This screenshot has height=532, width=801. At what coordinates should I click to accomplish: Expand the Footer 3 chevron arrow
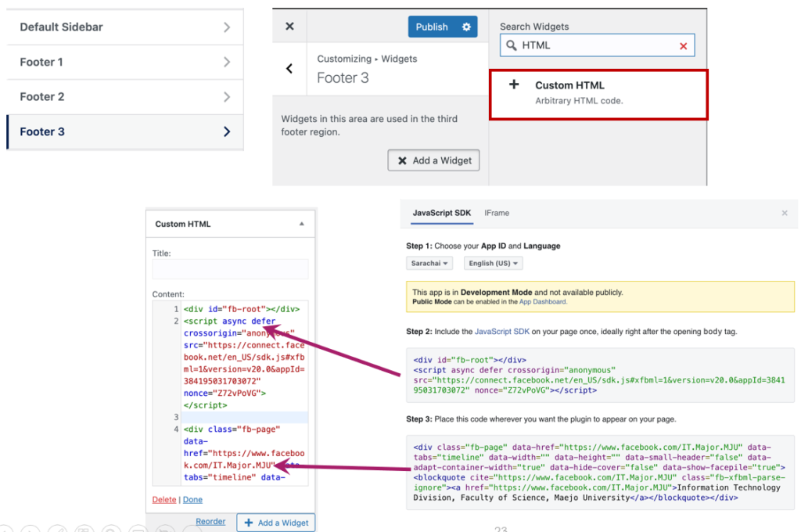[227, 132]
